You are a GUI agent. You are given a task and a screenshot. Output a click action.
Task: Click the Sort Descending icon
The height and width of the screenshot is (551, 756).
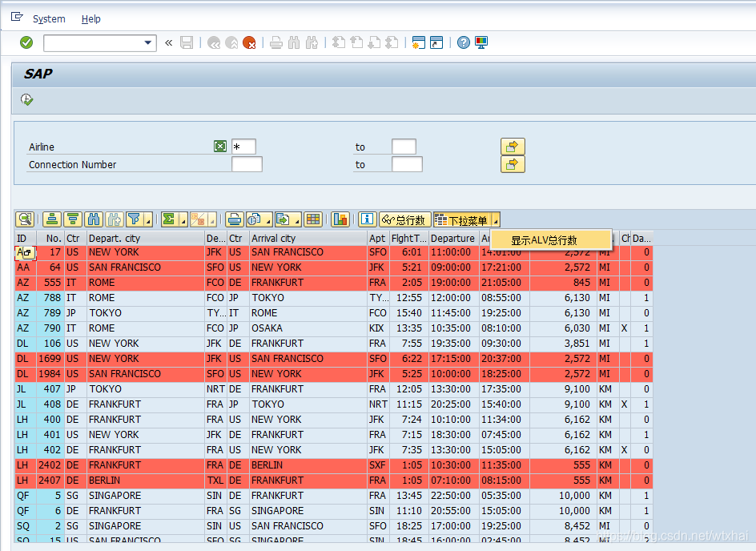(73, 219)
